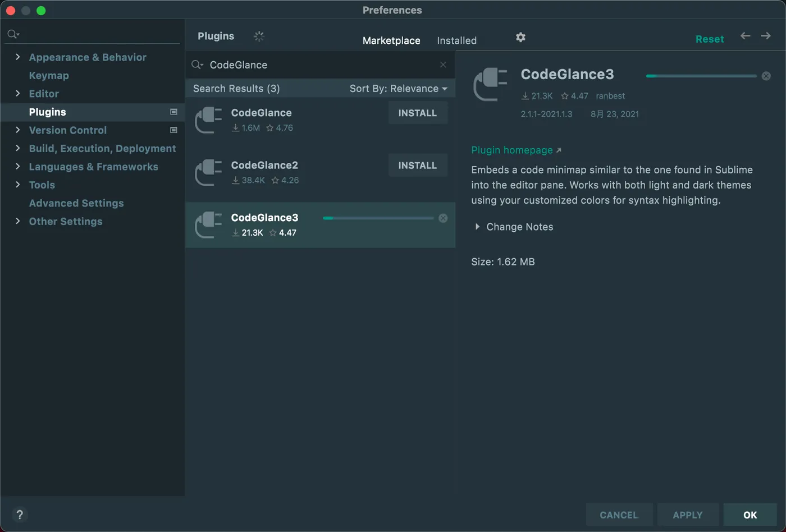Click the settings sidebar search icon
The width and height of the screenshot is (786, 532).
point(13,34)
